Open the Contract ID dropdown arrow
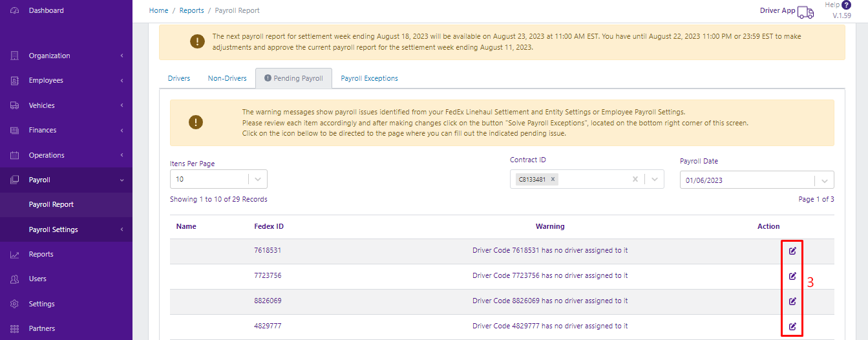This screenshot has width=868, height=340. point(655,180)
